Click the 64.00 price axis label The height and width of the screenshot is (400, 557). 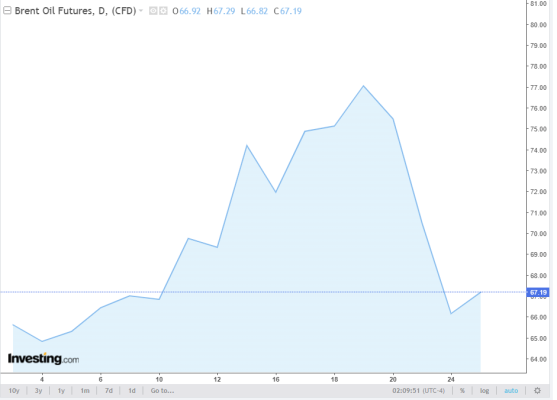pyautogui.click(x=538, y=359)
